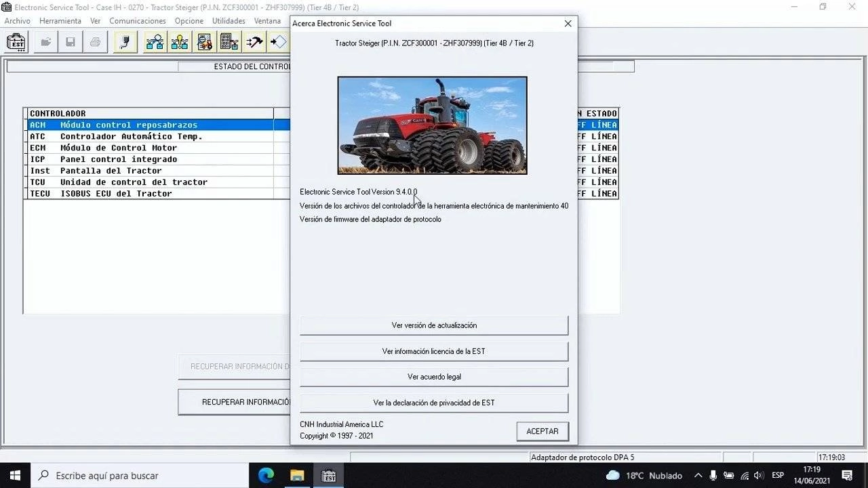Click Ver versión de actualización button

(x=434, y=325)
